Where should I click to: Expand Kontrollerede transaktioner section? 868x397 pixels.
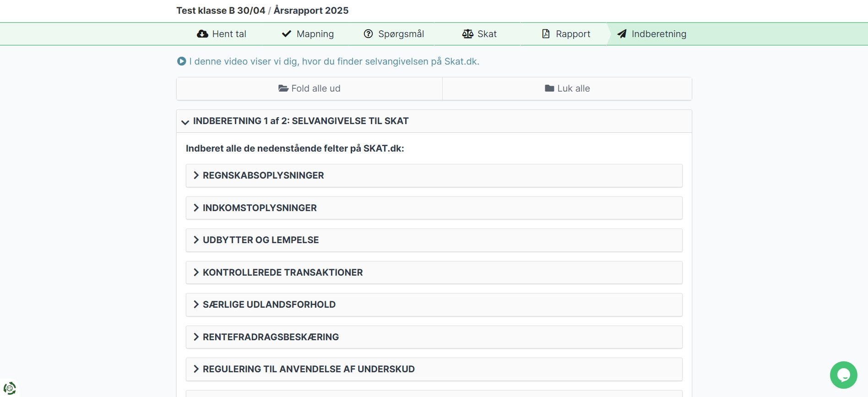(282, 272)
